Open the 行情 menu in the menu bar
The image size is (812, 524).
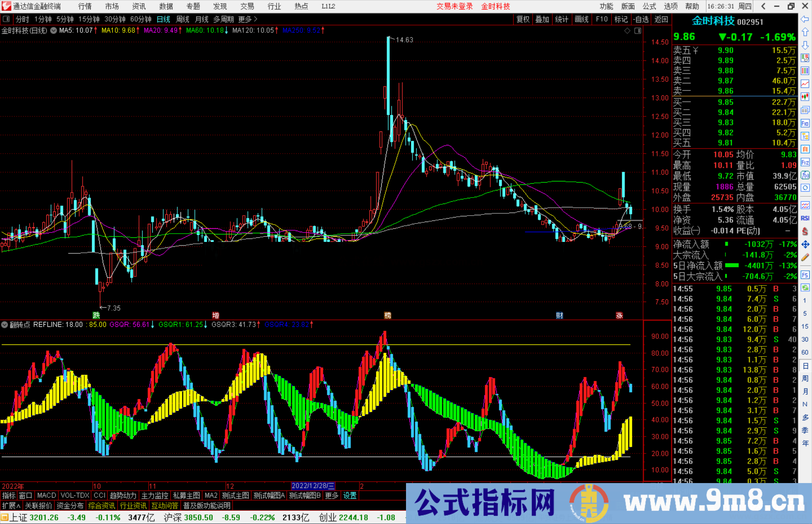[x=84, y=6]
